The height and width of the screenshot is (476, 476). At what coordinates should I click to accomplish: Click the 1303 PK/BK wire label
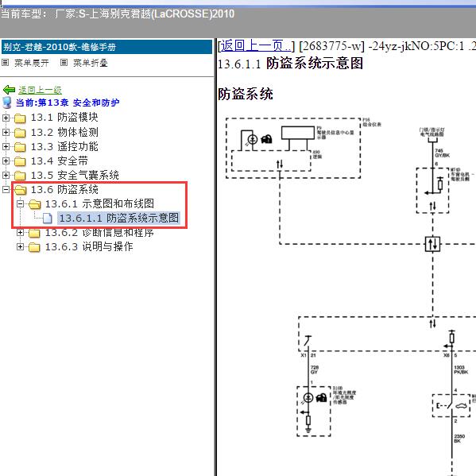tap(461, 370)
